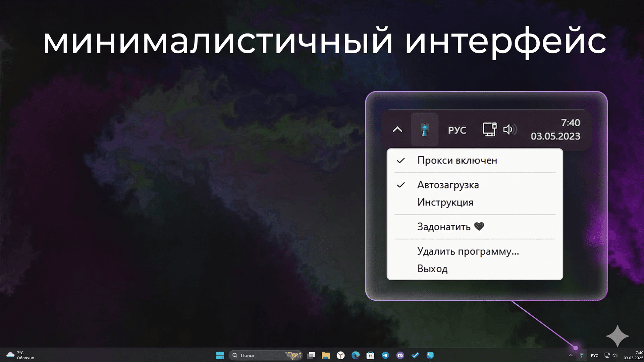
Task: Toggle the 'Прокси включен' checked menu item
Action: (x=475, y=161)
